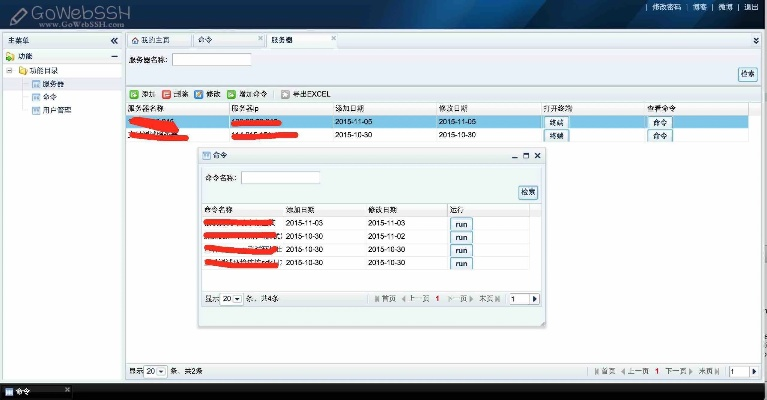
Task: Click the 命令 button in the 2015-11-05 server row
Action: click(x=660, y=122)
